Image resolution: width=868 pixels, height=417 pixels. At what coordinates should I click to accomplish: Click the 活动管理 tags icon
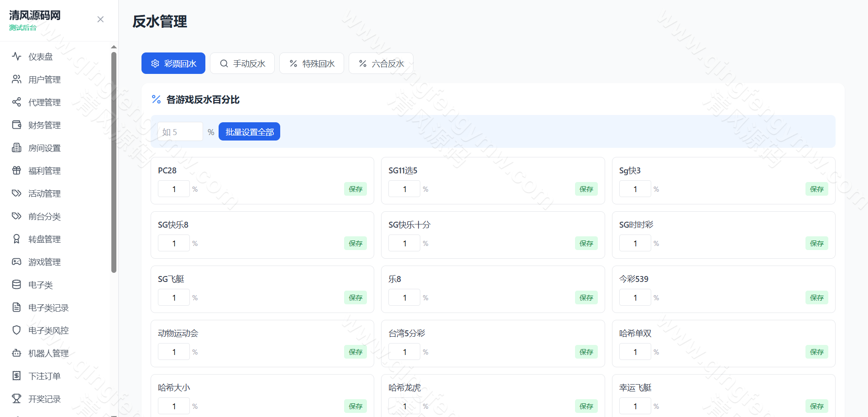click(16, 193)
